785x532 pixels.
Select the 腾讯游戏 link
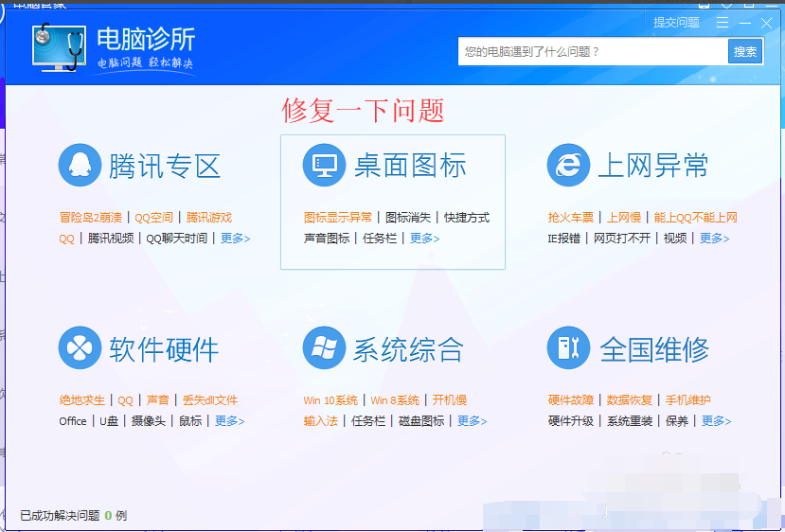tap(208, 217)
